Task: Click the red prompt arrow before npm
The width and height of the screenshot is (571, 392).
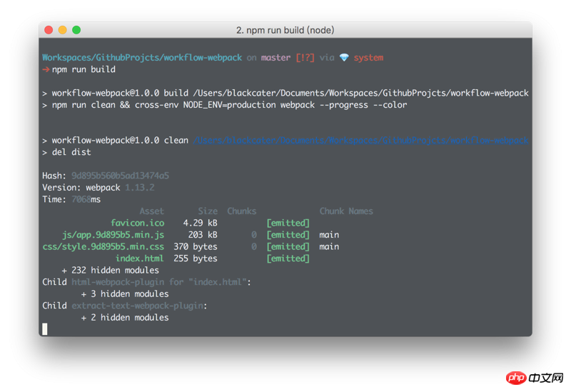Action: [x=46, y=70]
